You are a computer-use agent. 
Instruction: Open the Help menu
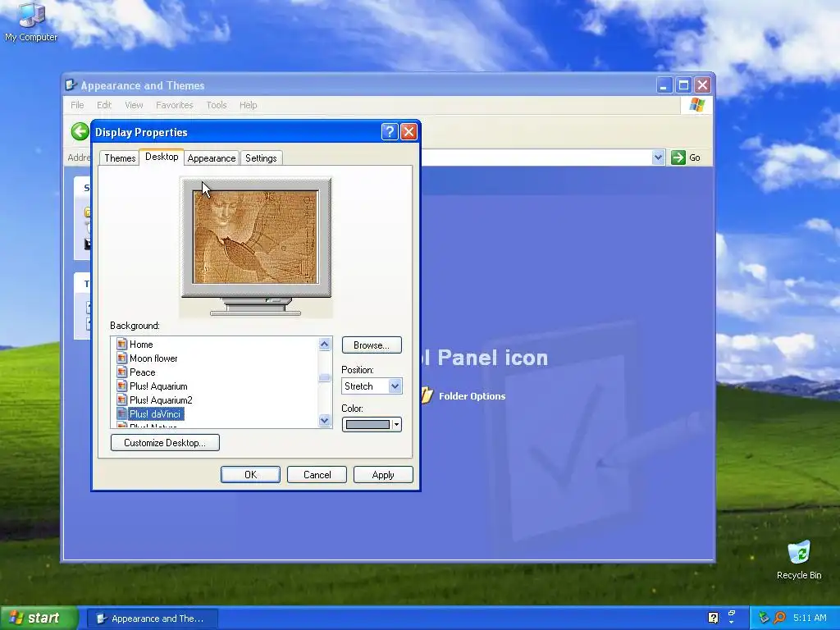click(x=248, y=105)
